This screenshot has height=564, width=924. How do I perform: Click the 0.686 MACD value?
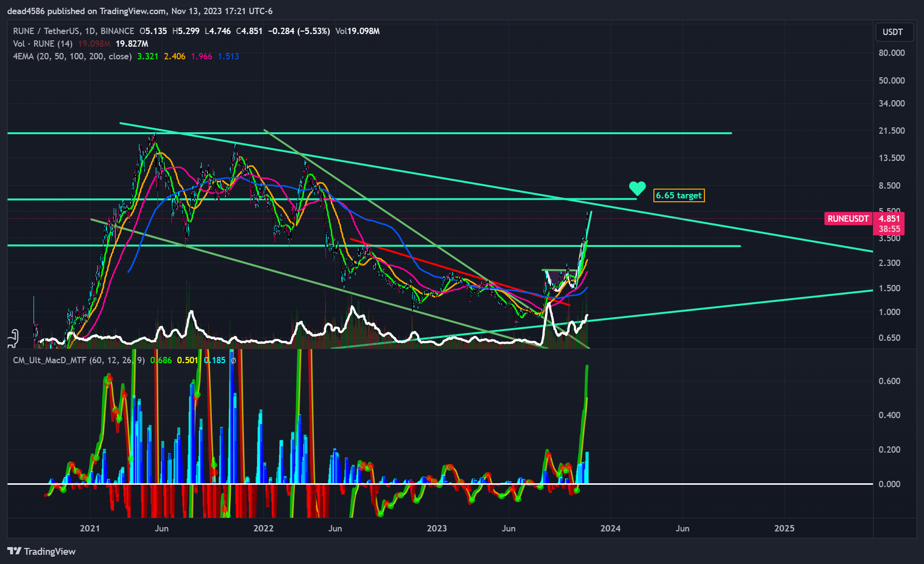[x=161, y=360]
